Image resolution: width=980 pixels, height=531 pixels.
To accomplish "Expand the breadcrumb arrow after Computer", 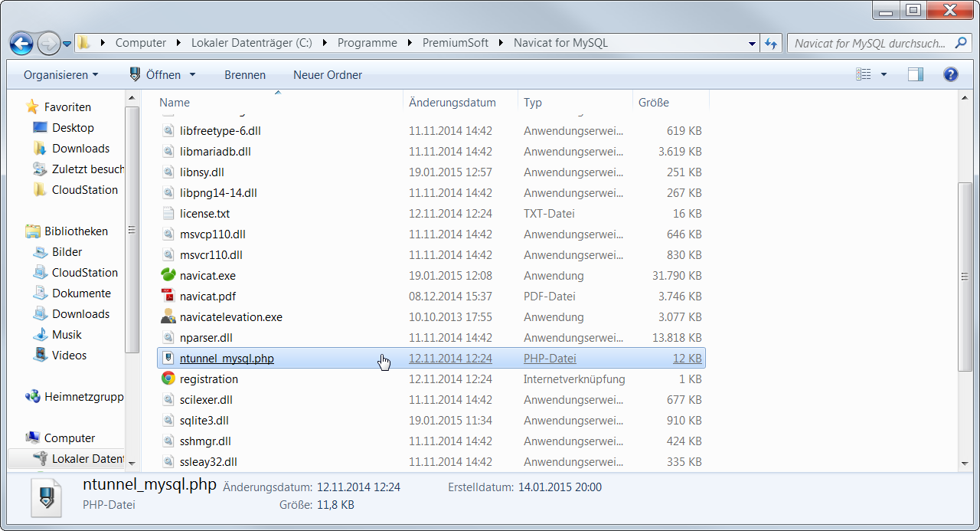I will [178, 43].
